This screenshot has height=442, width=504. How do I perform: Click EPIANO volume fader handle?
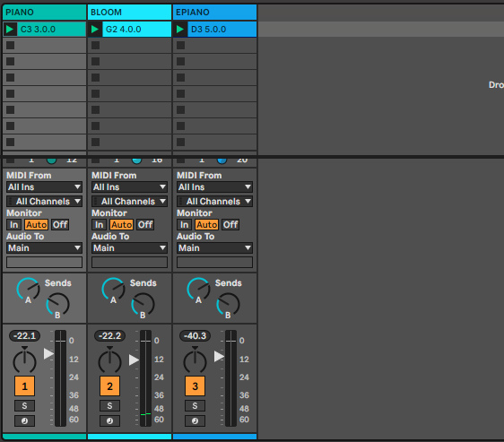pos(219,356)
